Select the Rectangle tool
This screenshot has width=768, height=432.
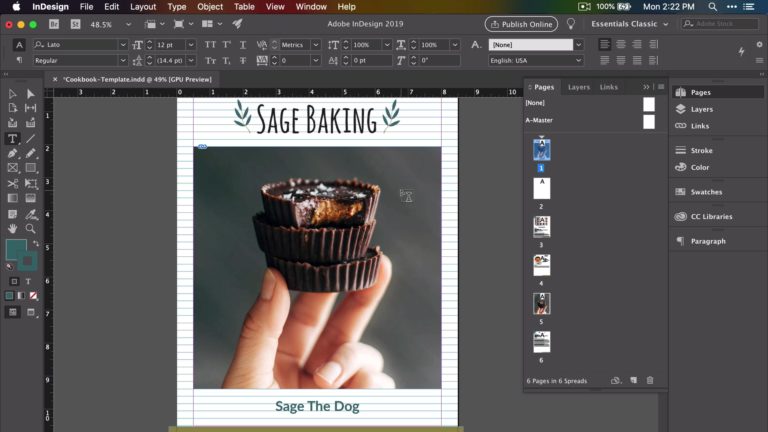pyautogui.click(x=30, y=168)
